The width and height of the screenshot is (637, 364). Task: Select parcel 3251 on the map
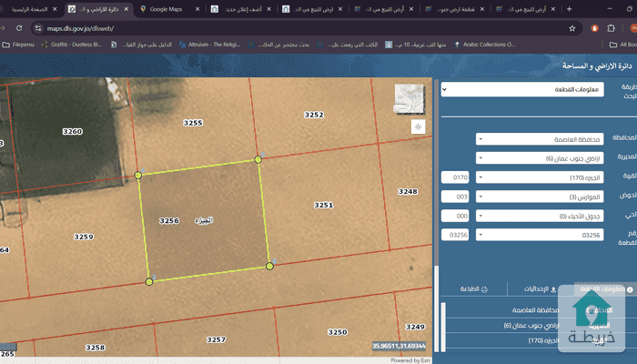click(323, 206)
